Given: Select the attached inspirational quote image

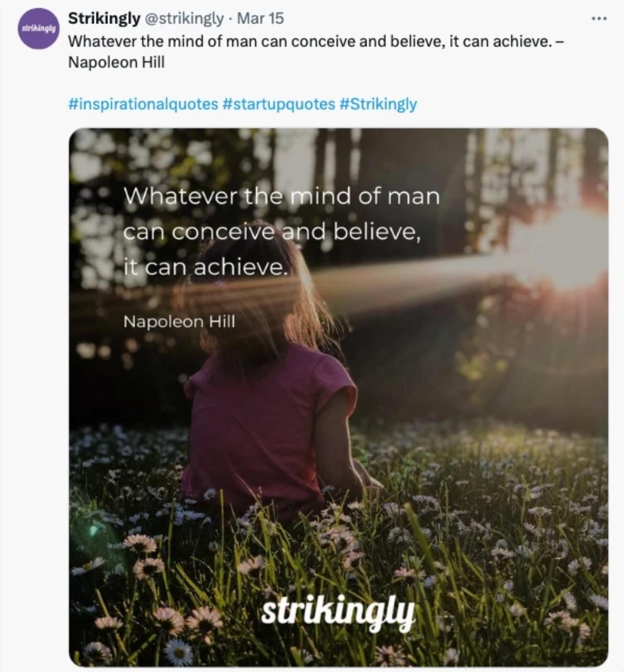Looking at the screenshot, I should tap(338, 395).
